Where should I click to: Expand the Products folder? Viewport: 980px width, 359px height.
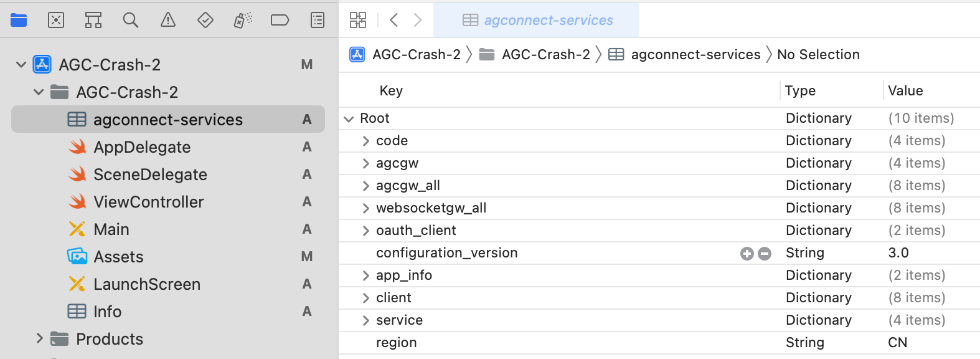point(40,338)
